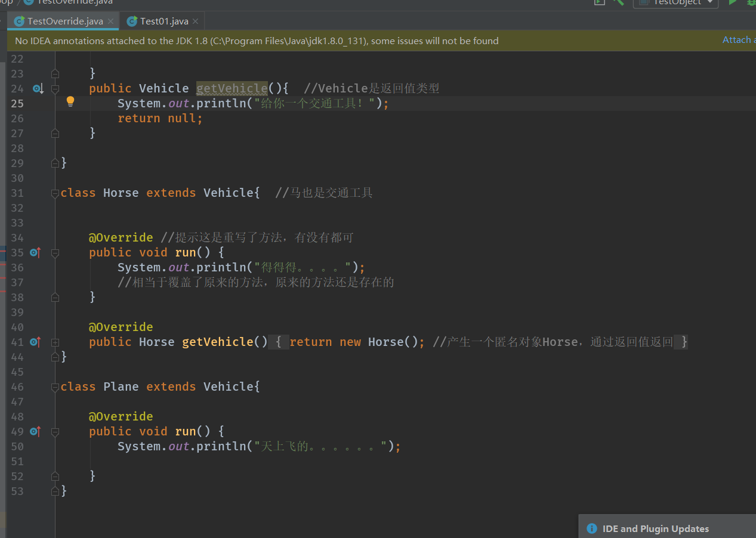Click the Horse class name on line 31
The height and width of the screenshot is (538, 756).
click(121, 193)
